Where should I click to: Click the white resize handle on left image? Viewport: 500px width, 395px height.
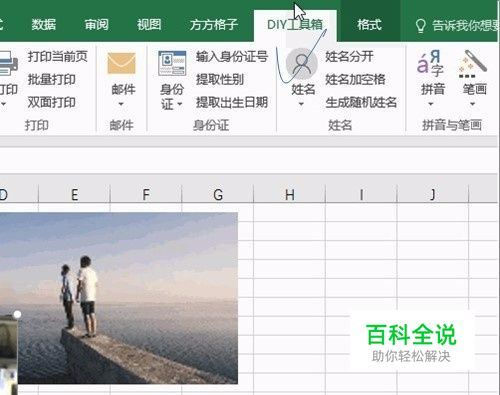pos(17,314)
